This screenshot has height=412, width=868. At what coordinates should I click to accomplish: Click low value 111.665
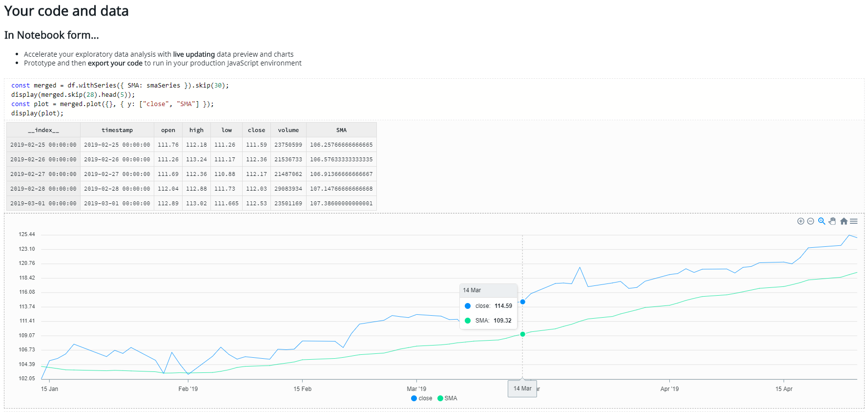coord(227,203)
